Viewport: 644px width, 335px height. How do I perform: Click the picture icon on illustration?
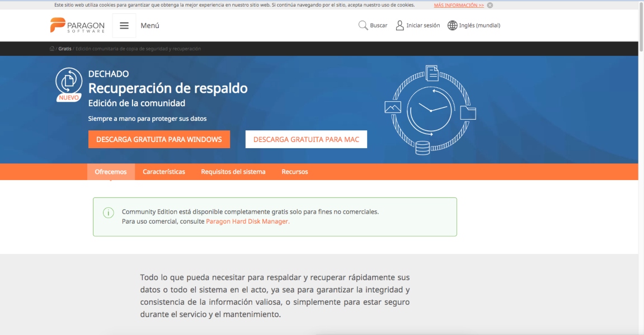(x=393, y=107)
